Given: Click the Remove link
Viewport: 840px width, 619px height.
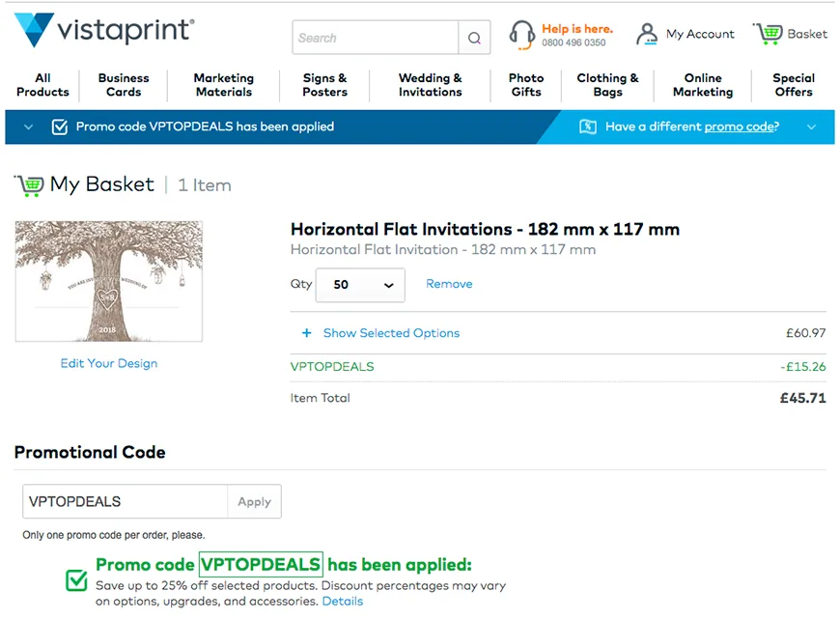Looking at the screenshot, I should coord(449,284).
